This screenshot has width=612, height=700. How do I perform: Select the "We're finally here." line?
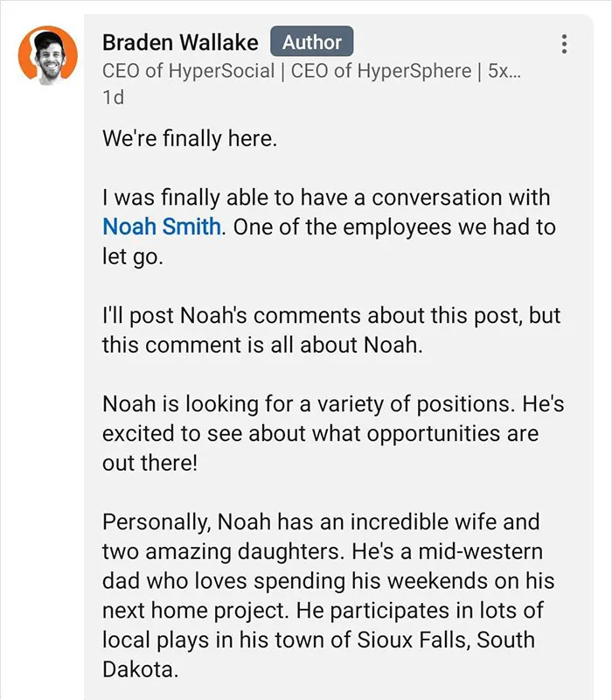[x=190, y=138]
